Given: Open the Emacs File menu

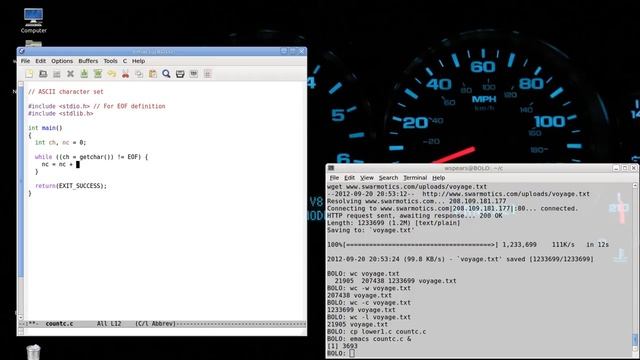Looking at the screenshot, I should point(25,61).
